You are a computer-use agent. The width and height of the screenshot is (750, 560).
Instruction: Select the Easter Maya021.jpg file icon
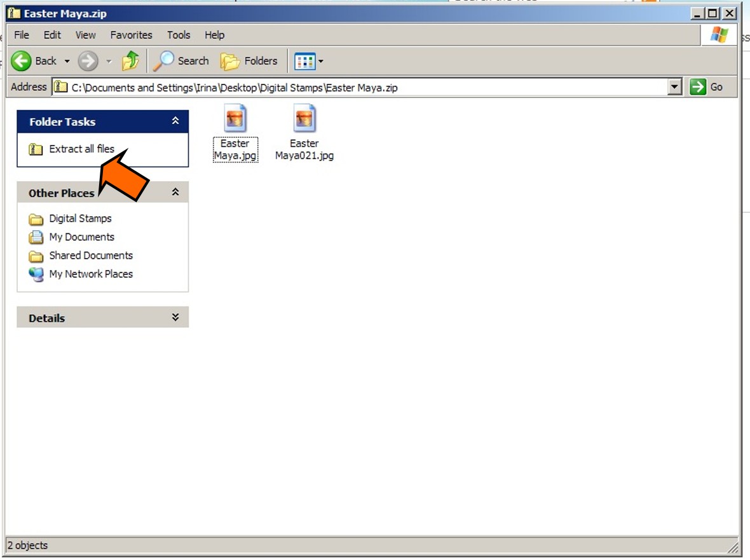[x=304, y=118]
